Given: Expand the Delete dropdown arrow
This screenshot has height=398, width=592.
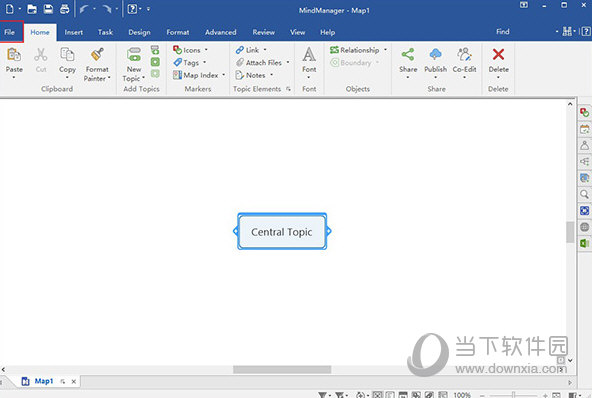Looking at the screenshot, I should click(498, 77).
